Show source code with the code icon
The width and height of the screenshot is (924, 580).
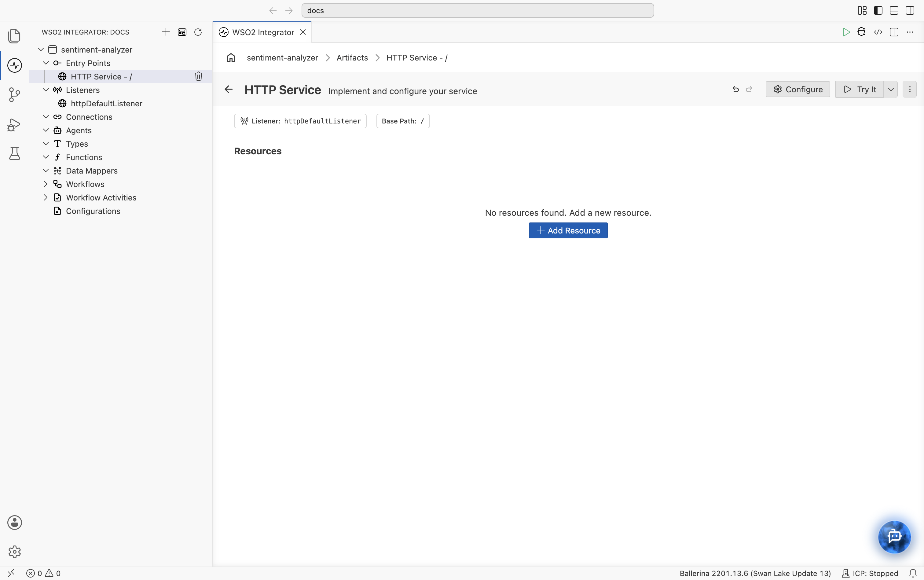[878, 32]
